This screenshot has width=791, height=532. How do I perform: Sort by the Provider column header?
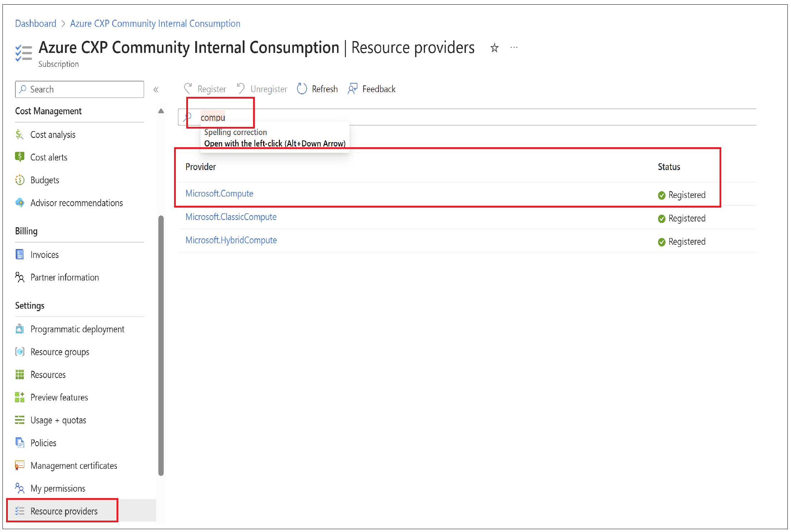(201, 167)
